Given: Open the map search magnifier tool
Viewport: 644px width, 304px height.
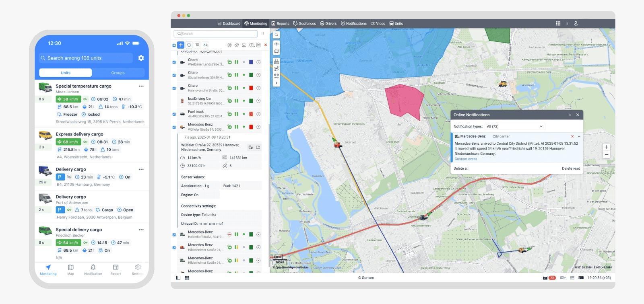Looking at the screenshot, I should pyautogui.click(x=277, y=35).
